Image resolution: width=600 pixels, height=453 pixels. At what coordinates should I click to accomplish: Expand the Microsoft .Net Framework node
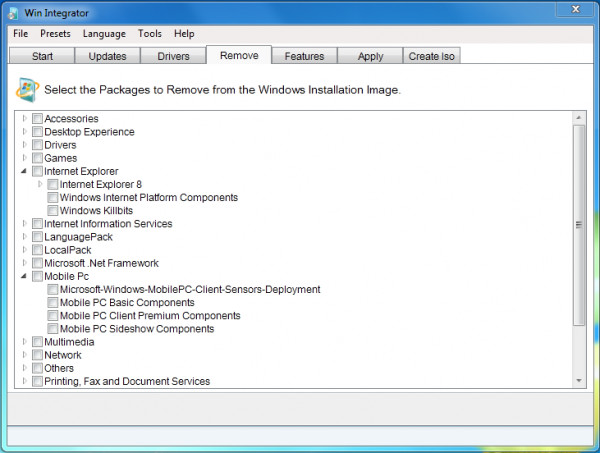pyautogui.click(x=24, y=262)
